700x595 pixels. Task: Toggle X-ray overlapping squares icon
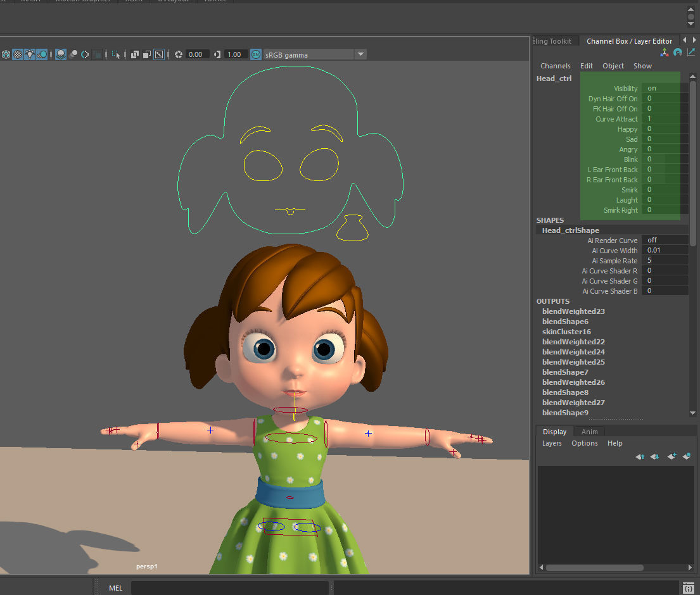(x=135, y=54)
